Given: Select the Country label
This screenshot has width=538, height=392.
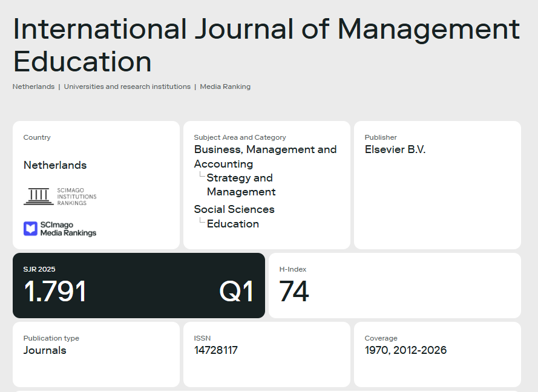Looking at the screenshot, I should 37,137.
